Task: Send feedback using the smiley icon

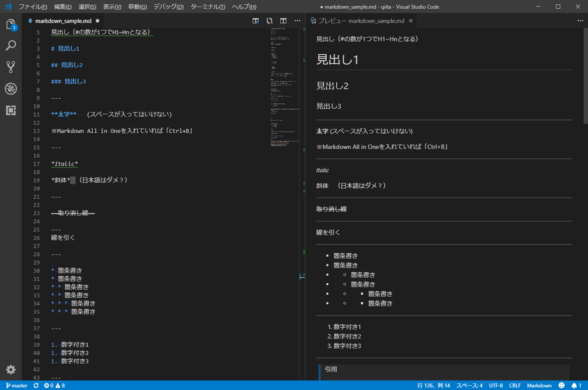Action: (562, 385)
